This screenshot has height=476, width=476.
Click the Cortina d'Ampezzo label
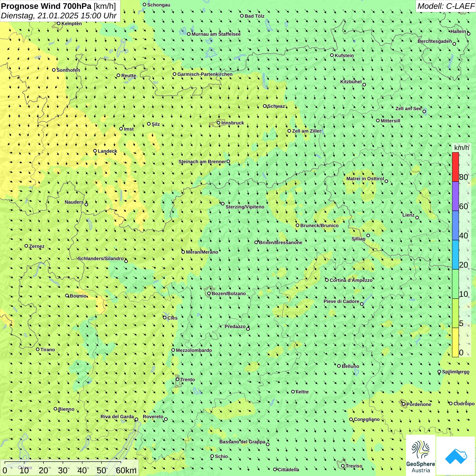pos(351,280)
